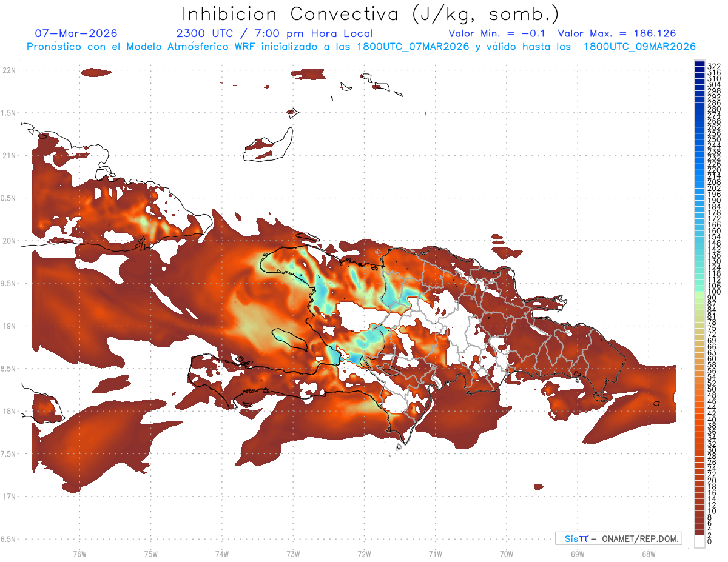
Task: Click the '74W' longitude label
Action: point(221,554)
